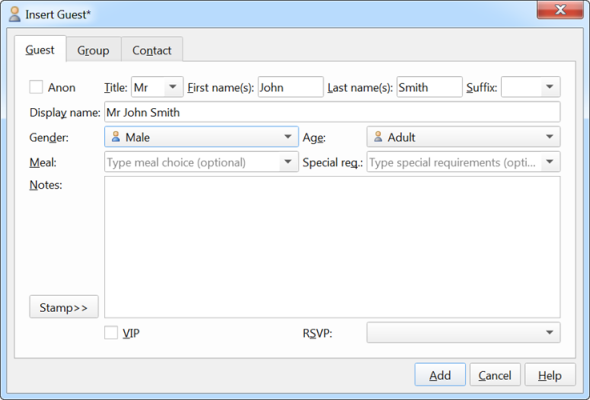This screenshot has width=590, height=400.
Task: Open the RSVP dropdown
Action: (464, 332)
